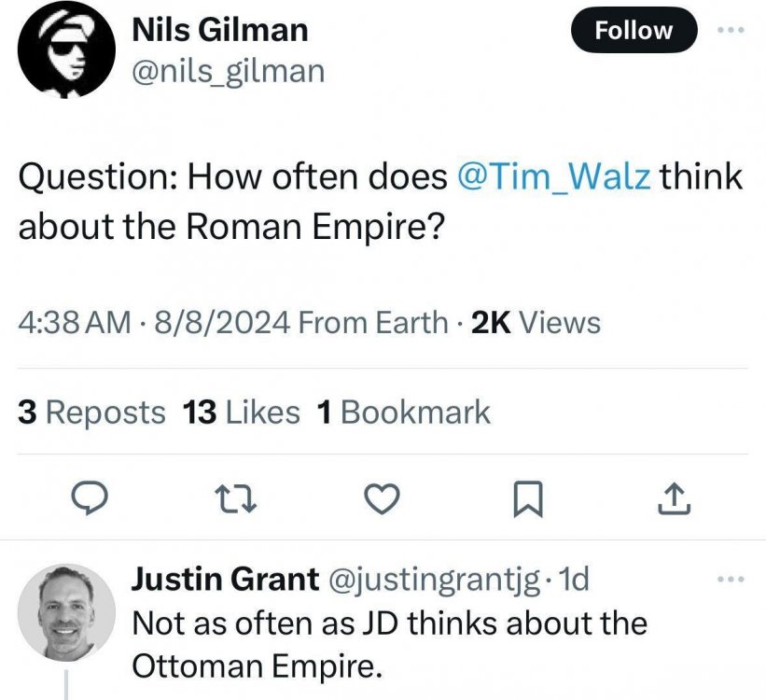Click the repost arrows icon

point(232,500)
